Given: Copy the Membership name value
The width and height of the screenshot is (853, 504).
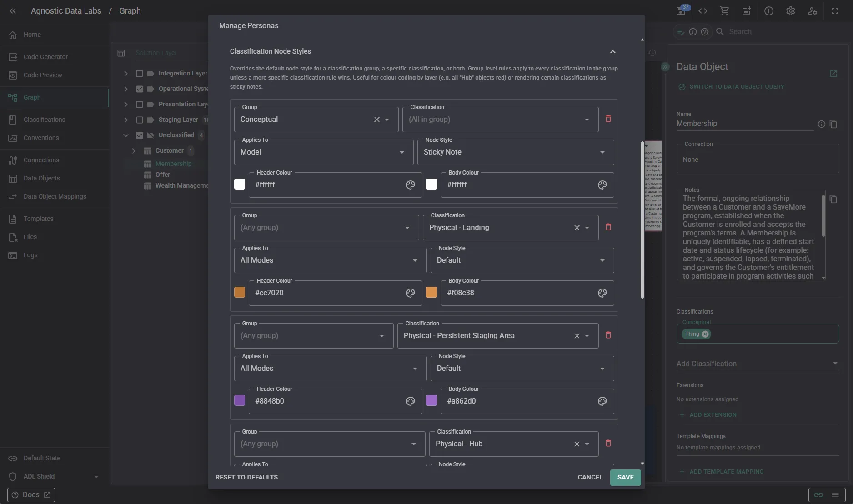Looking at the screenshot, I should pyautogui.click(x=833, y=124).
